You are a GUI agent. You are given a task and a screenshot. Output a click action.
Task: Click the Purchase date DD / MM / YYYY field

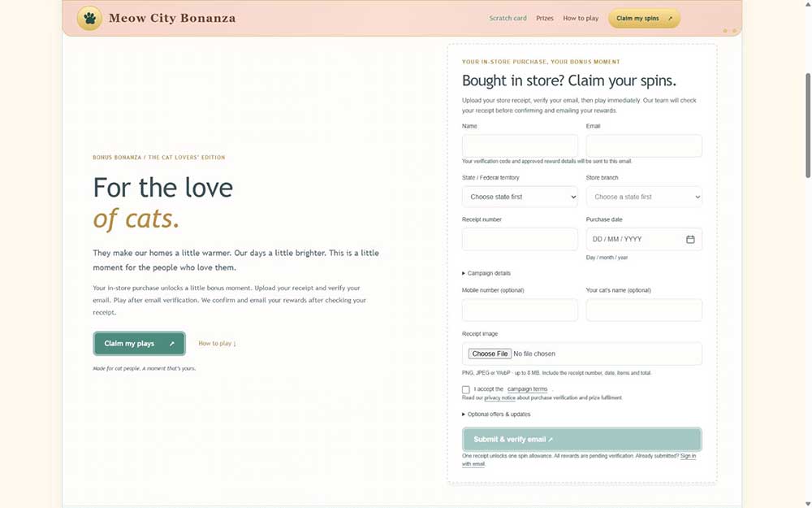[x=644, y=239]
